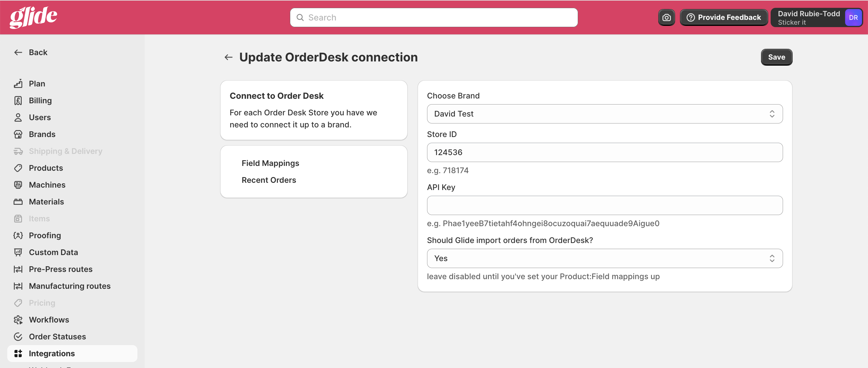The height and width of the screenshot is (368, 868).
Task: Click the back arrow beside page title
Action: (x=228, y=57)
